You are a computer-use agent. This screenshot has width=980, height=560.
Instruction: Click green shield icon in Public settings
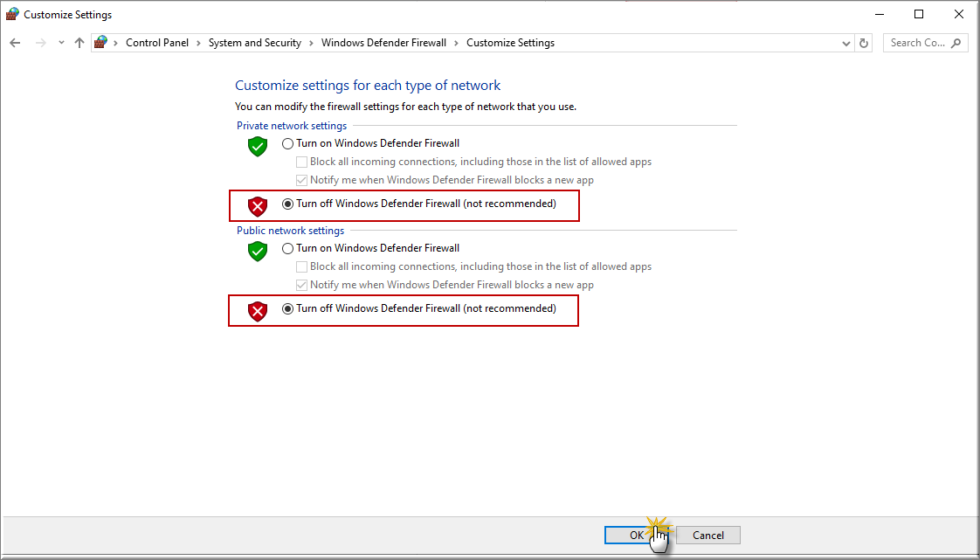[258, 252]
